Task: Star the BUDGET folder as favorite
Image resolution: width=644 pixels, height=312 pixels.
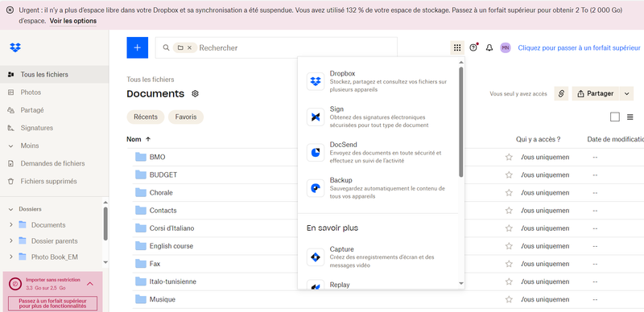Action: [x=509, y=174]
